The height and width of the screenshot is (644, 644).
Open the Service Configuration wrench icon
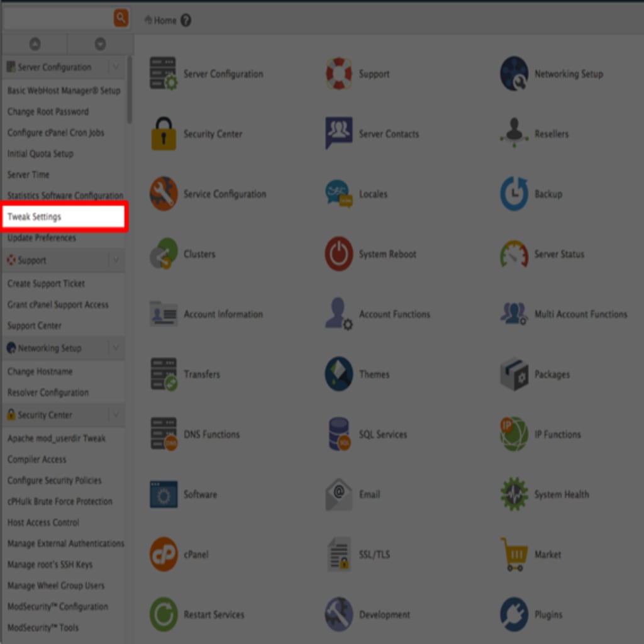click(x=164, y=194)
